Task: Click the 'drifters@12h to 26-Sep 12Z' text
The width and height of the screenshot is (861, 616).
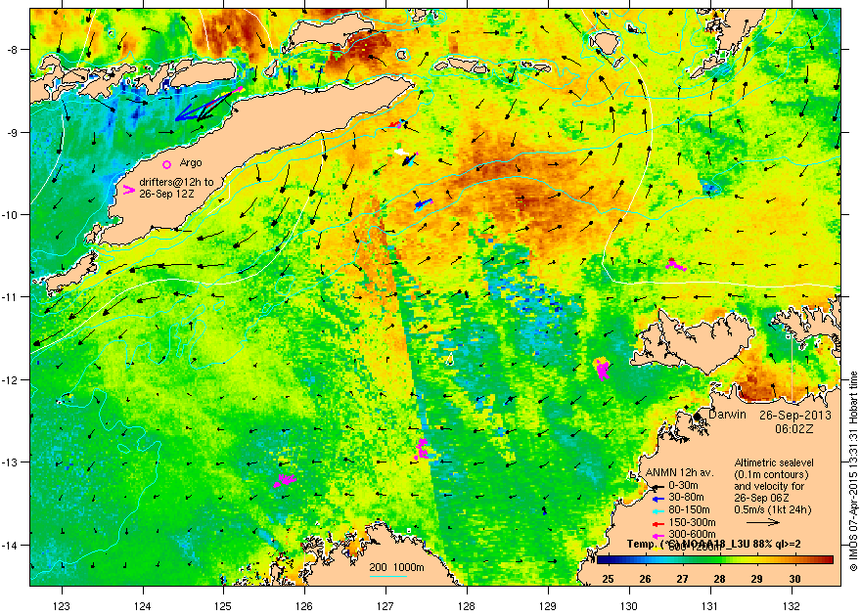Action: click(176, 188)
